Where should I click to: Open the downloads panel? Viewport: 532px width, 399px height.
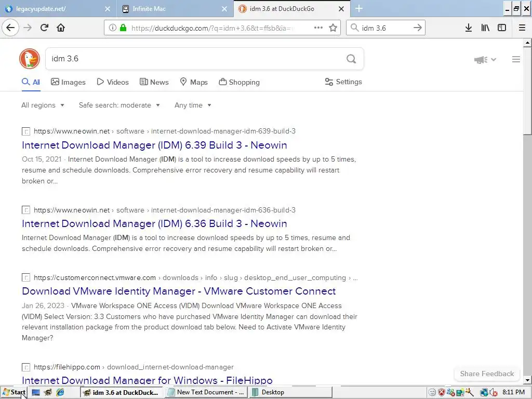tap(468, 28)
